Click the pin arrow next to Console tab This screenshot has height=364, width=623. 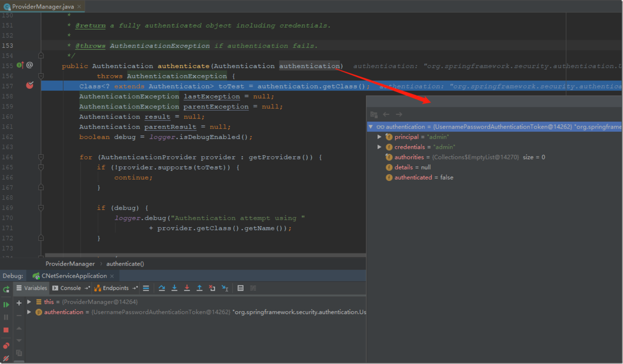tap(87, 288)
